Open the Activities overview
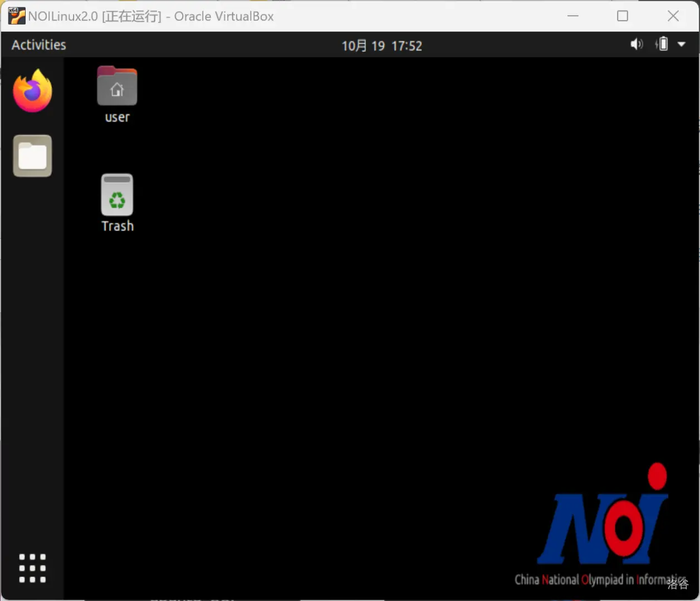This screenshot has width=700, height=601. coord(39,45)
